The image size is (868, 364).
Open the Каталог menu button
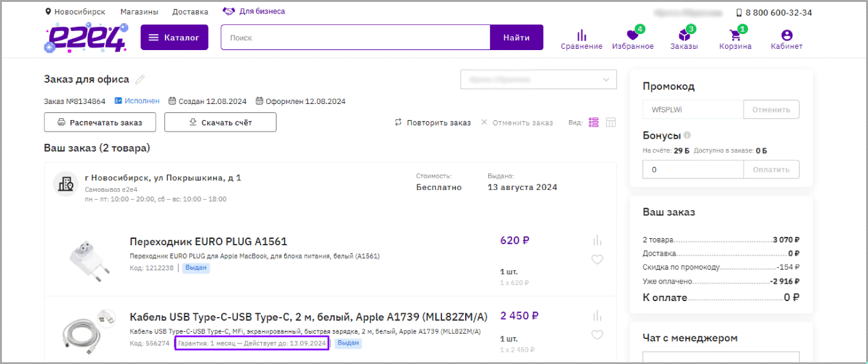point(174,37)
